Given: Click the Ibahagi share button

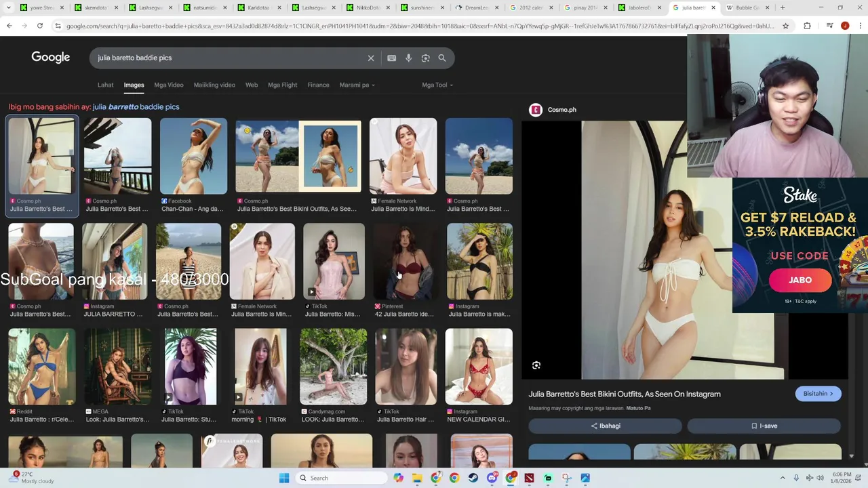Looking at the screenshot, I should tap(606, 426).
